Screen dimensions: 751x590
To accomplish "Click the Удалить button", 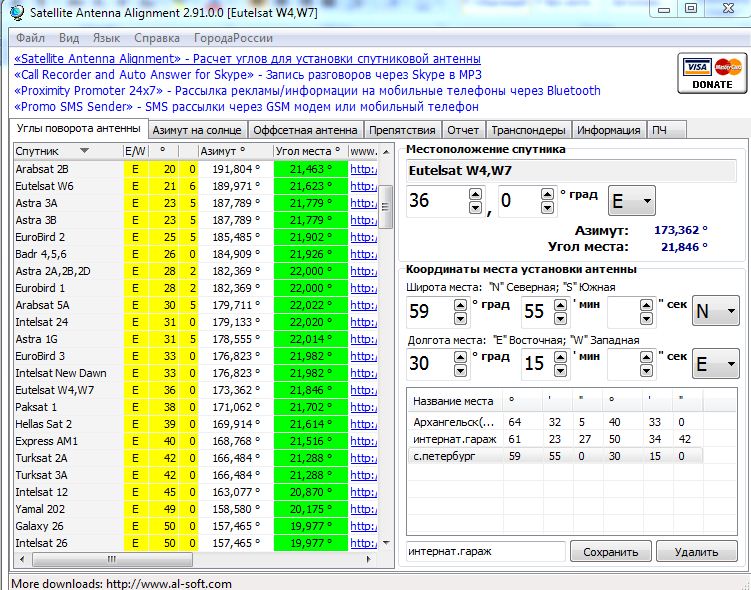I will point(695,551).
